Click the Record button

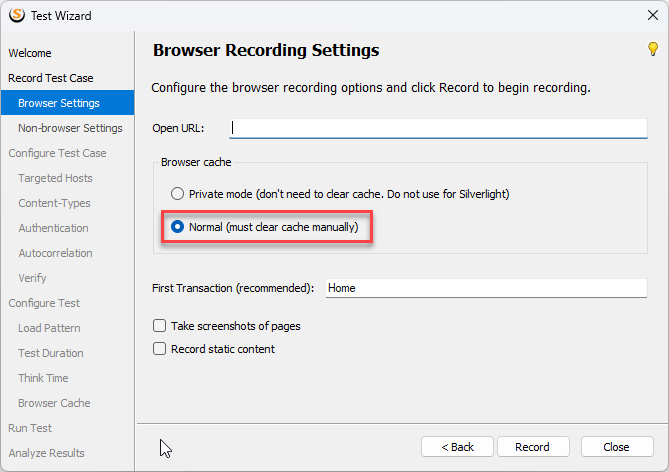[x=533, y=447]
